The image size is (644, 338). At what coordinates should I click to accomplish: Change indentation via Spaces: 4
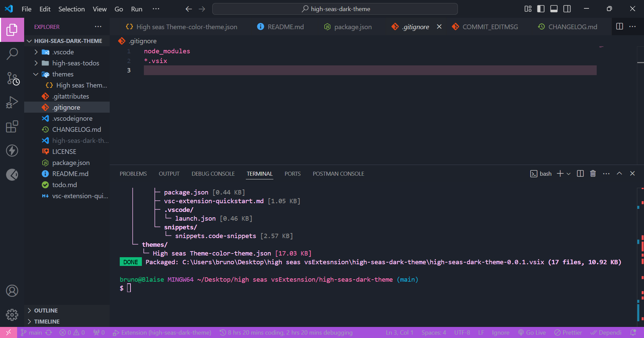(x=434, y=333)
